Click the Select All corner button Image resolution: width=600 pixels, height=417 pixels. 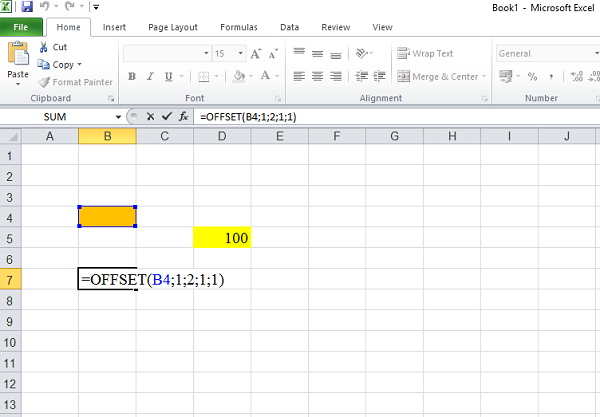point(11,137)
